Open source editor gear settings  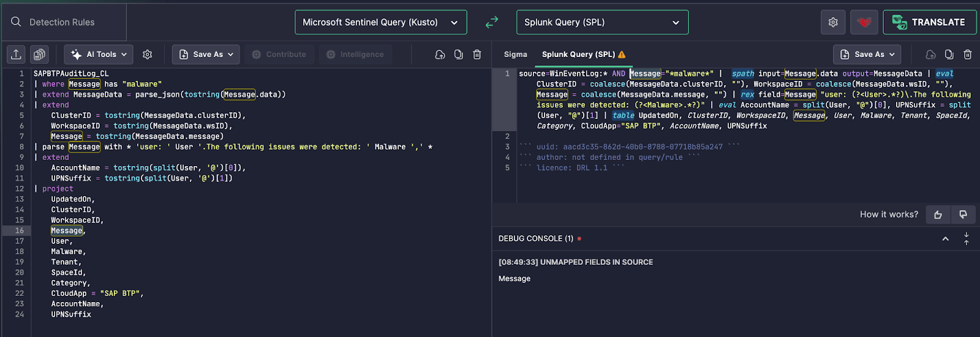coord(148,55)
